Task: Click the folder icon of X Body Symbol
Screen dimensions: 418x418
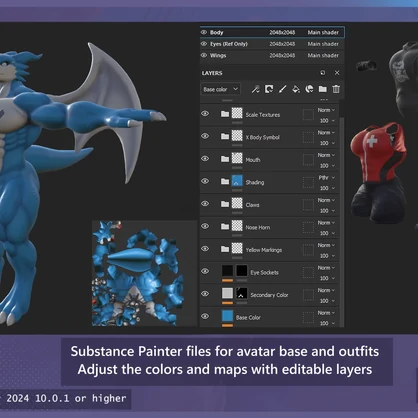Action: (x=225, y=136)
